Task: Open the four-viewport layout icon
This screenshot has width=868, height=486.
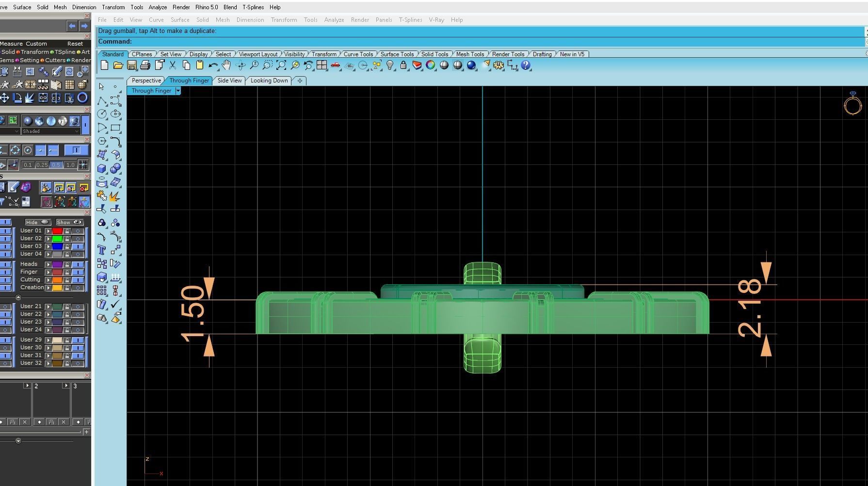Action: pos(321,65)
